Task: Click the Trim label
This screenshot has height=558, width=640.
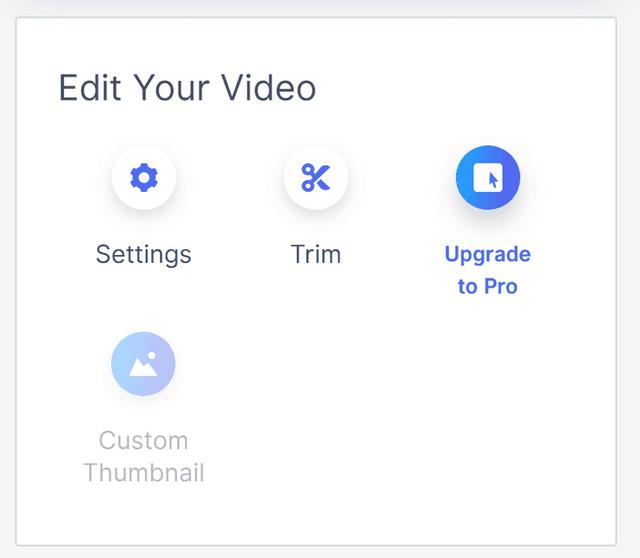Action: [x=316, y=254]
